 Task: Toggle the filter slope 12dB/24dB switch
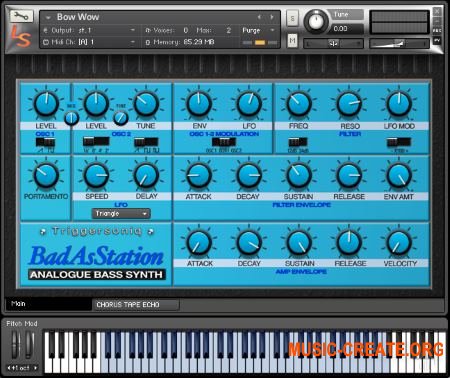298,142
